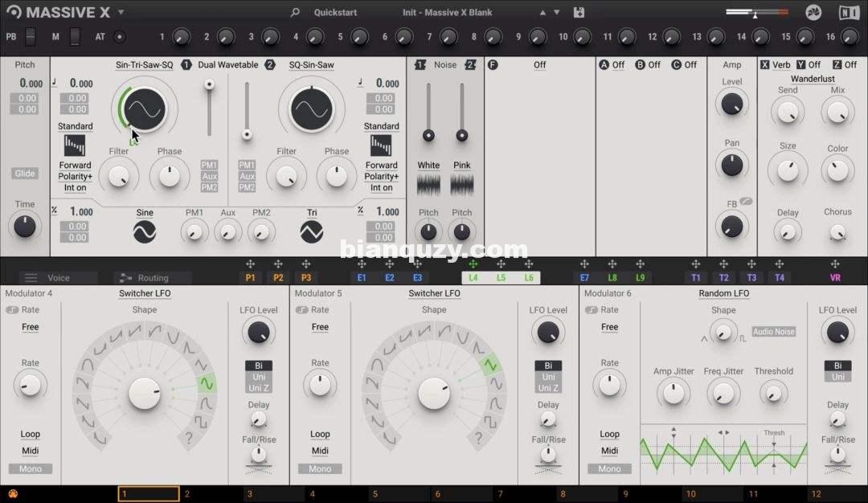Click the move-arrows icon above L4
The image size is (868, 503).
[473, 264]
